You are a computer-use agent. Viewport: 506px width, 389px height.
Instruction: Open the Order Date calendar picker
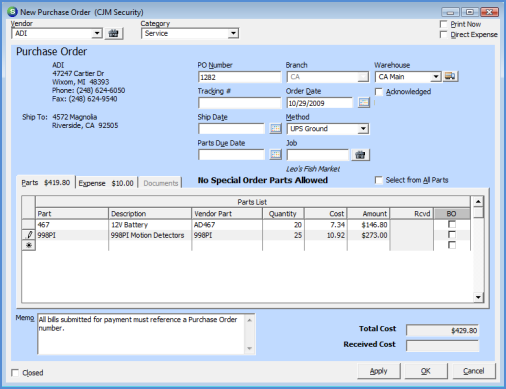[364, 102]
